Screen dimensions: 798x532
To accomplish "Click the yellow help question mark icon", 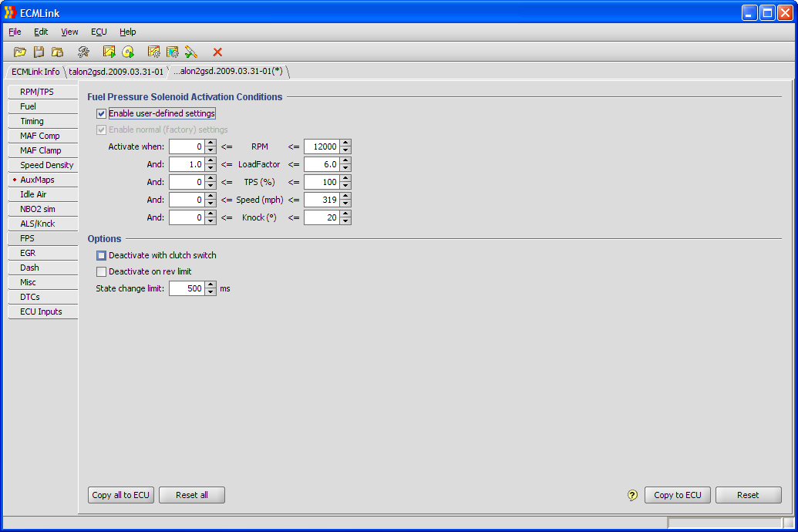I will point(633,495).
